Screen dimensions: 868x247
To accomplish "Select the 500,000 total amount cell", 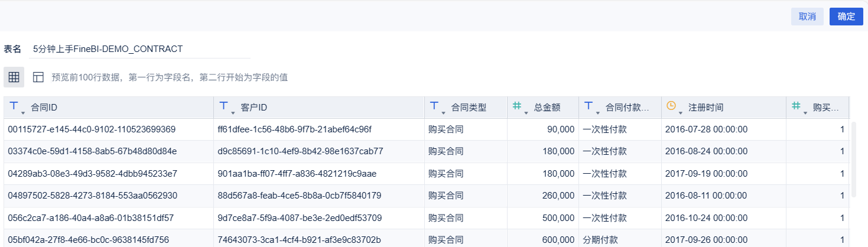I will point(558,217).
